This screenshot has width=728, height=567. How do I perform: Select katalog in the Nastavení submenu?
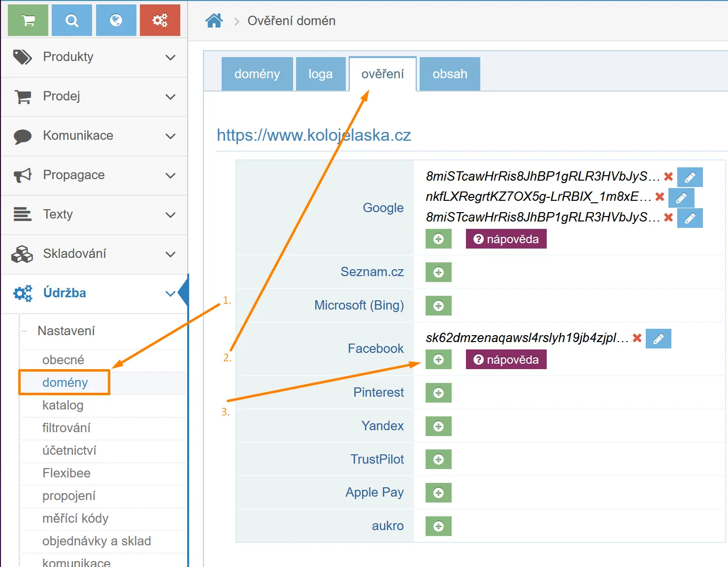click(63, 406)
